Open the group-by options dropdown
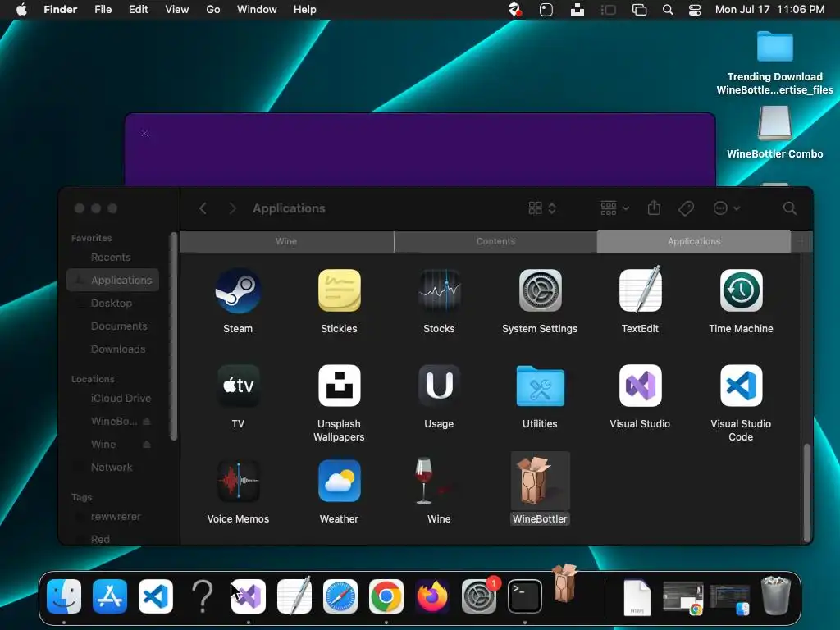This screenshot has height=630, width=840. pyautogui.click(x=614, y=208)
